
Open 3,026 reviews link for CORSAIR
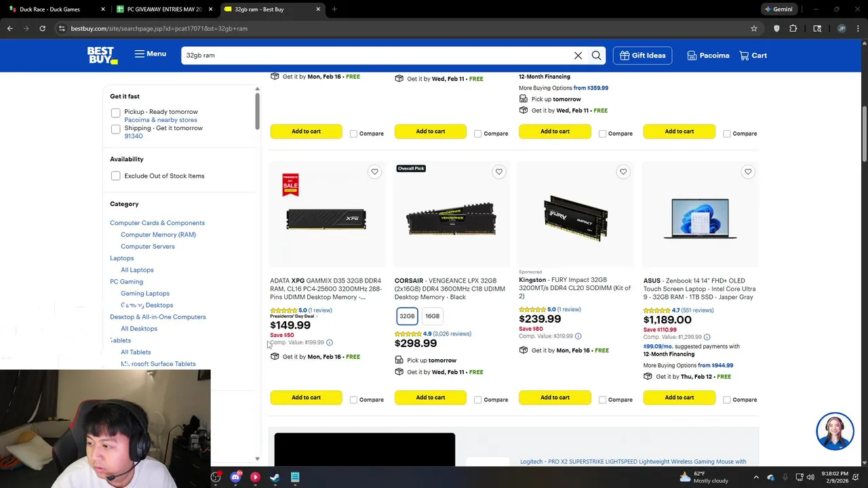452,334
